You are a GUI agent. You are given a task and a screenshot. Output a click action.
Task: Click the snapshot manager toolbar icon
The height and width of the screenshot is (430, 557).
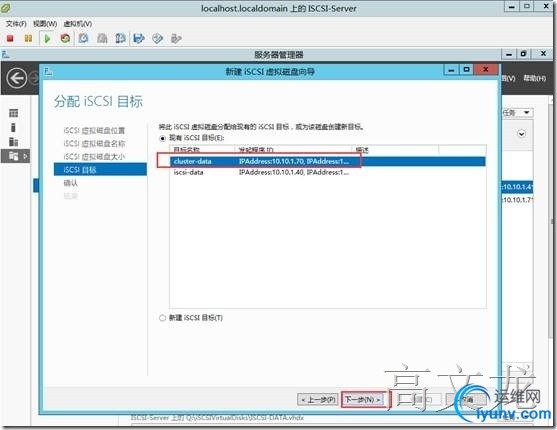tap(120, 38)
